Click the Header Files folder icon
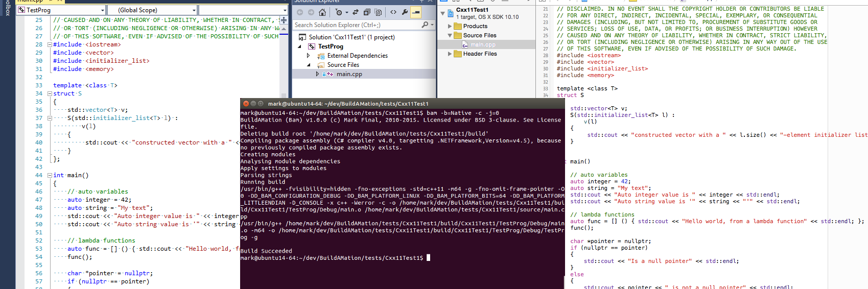 [x=457, y=54]
